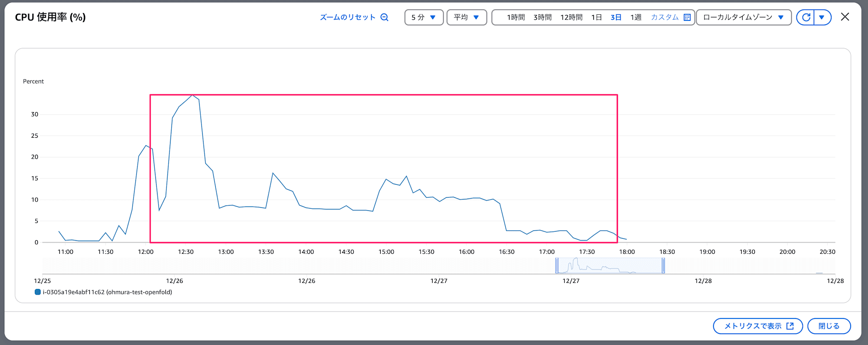
Task: Click the mini timeline selected range window
Action: tap(610, 265)
